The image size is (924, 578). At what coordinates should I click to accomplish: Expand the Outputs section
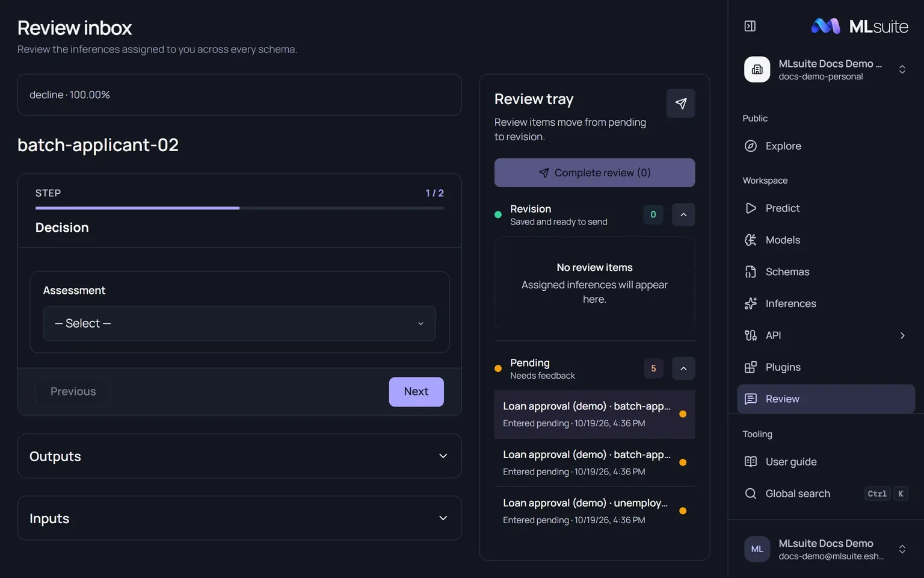239,456
